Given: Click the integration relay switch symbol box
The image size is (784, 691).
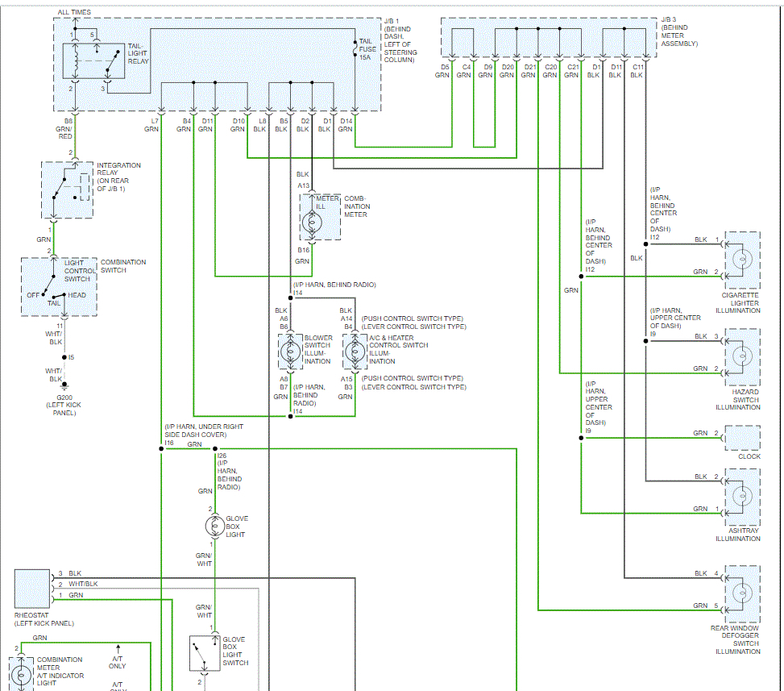Looking at the screenshot, I should [x=67, y=189].
